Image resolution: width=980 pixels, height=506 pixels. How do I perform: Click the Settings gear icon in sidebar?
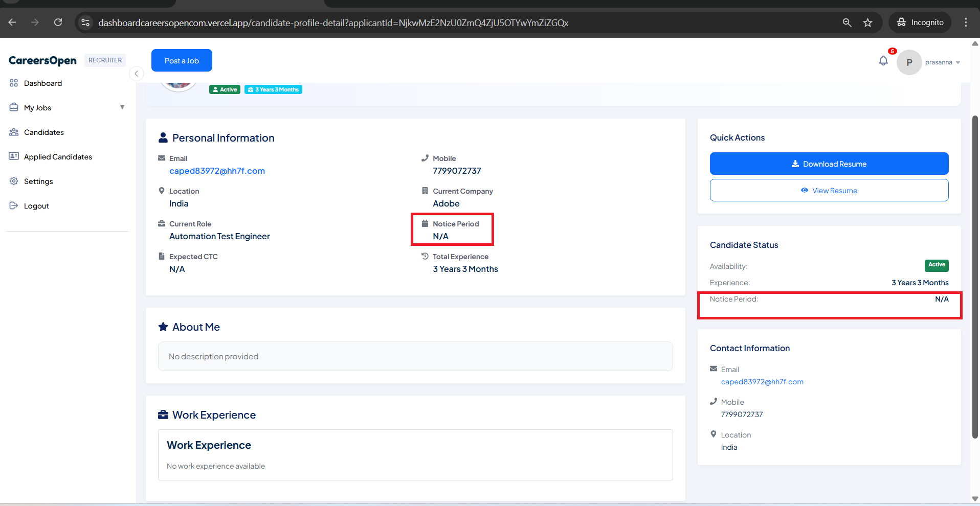(x=14, y=181)
